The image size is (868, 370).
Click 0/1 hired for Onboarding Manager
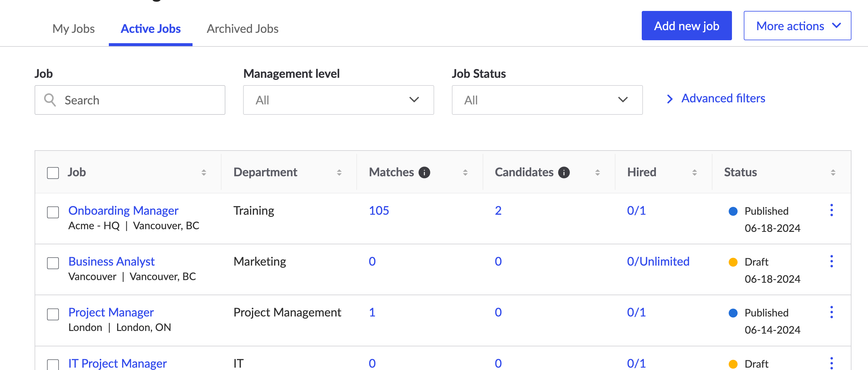point(636,211)
